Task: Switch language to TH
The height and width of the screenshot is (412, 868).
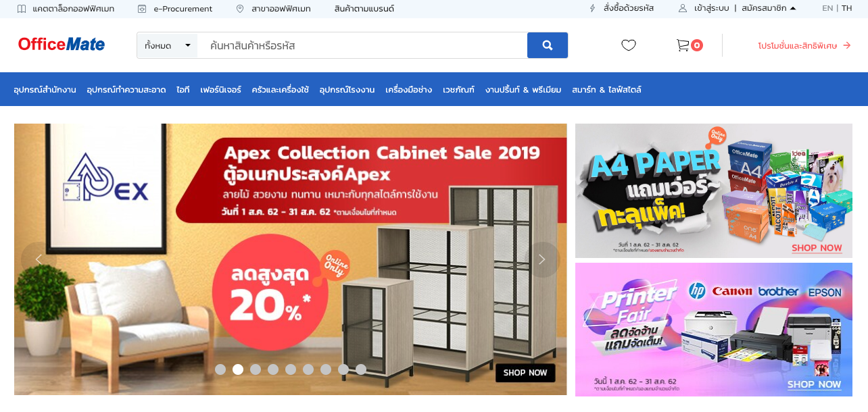Action: tap(846, 9)
